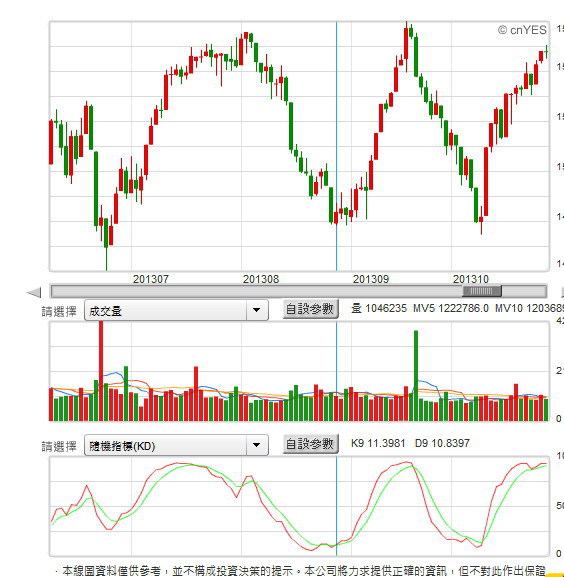Click the tallest green volume bar in September
This screenshot has height=577, width=564.
pyautogui.click(x=416, y=376)
